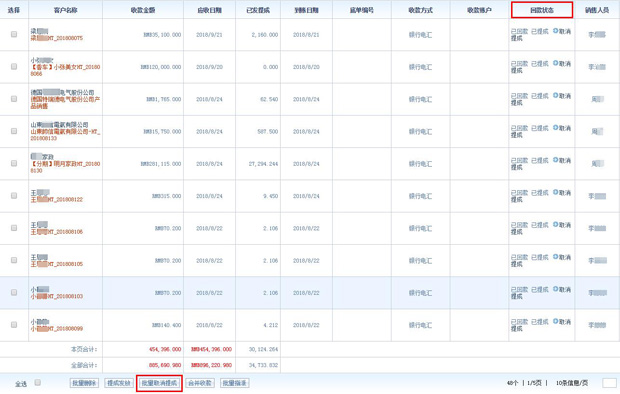
Task: Cancel commission icon in 小张美女 row
Action: [x=555, y=63]
